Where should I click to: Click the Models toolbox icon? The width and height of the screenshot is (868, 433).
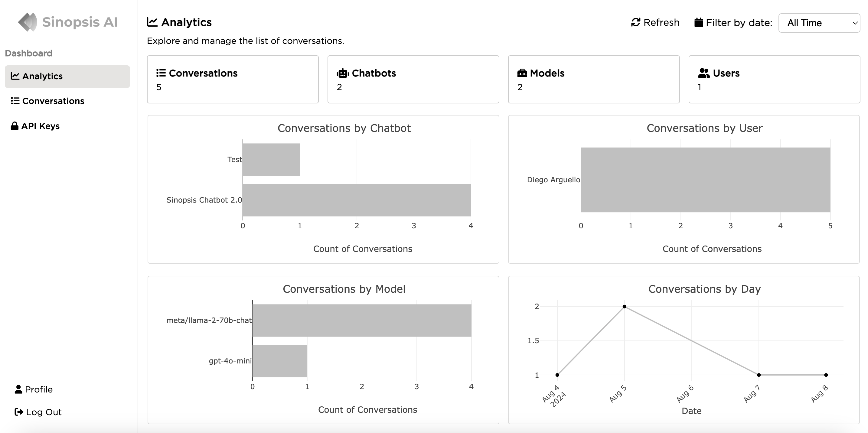coord(522,73)
